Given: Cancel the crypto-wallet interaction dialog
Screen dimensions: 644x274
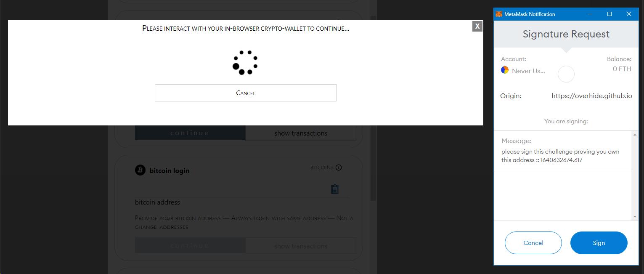Looking at the screenshot, I should pyautogui.click(x=245, y=93).
